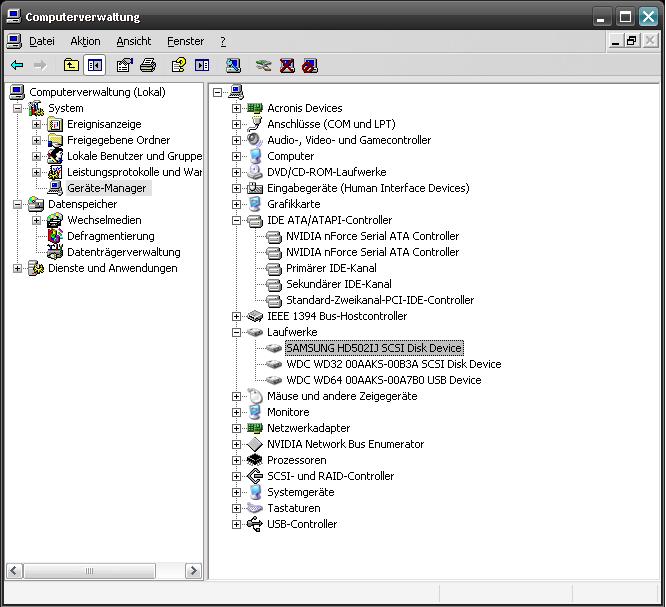Viewport: 666px width, 607px height.
Task: Select Sekundärer IDE-Kanal
Action: (339, 284)
